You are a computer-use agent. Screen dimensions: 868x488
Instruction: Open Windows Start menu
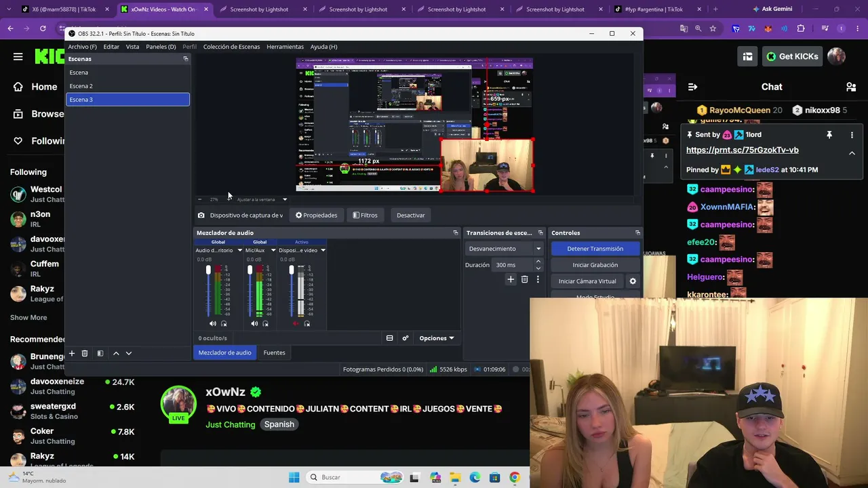(294, 477)
